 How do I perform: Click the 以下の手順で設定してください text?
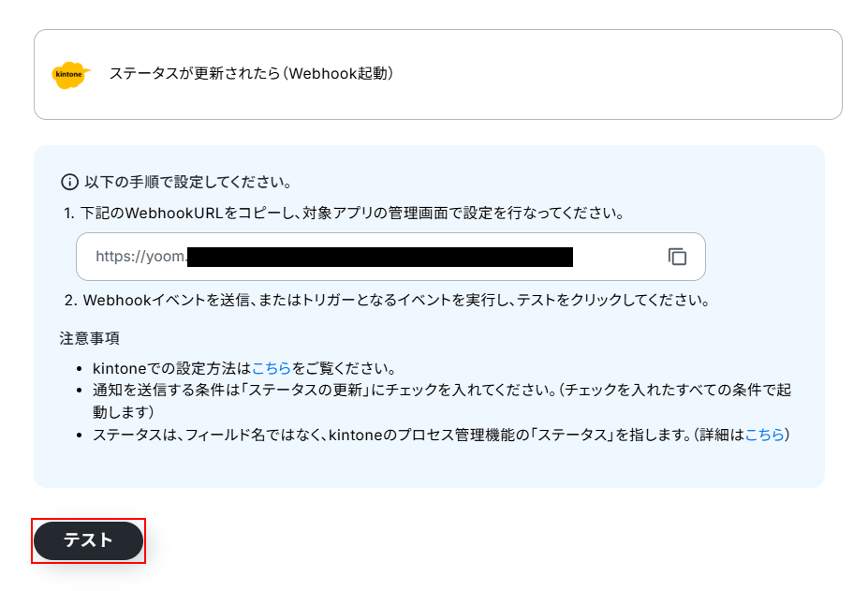click(188, 182)
